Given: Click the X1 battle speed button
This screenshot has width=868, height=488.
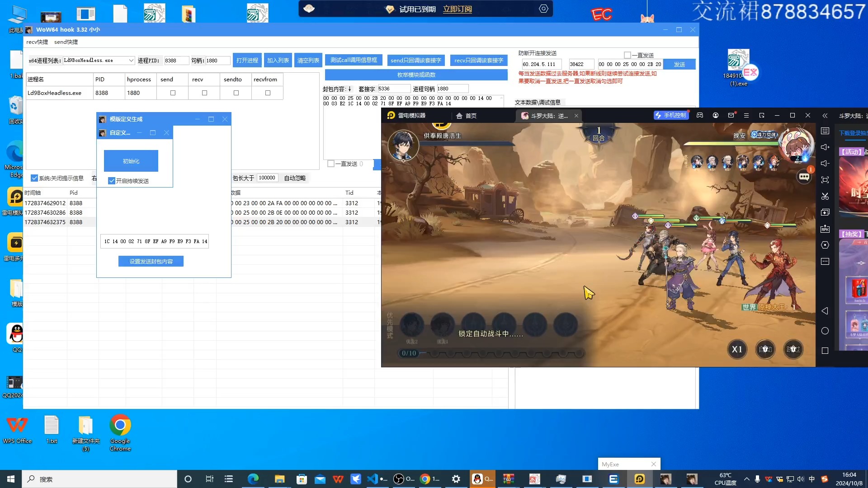Looking at the screenshot, I should [x=737, y=349].
